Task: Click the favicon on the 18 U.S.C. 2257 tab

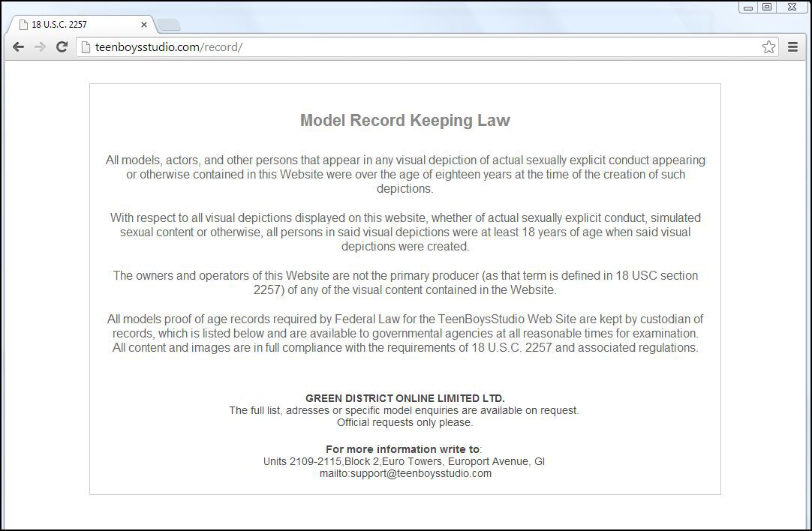Action: pos(23,24)
